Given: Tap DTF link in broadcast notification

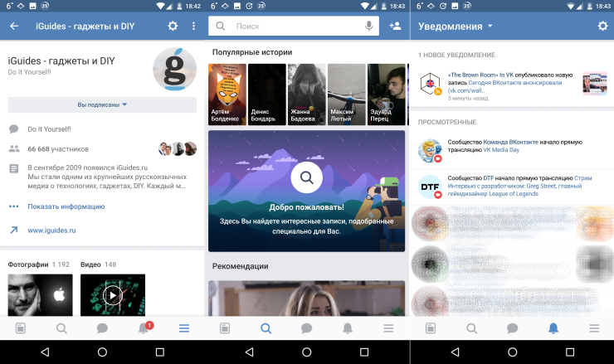Looking at the screenshot, I should (x=489, y=178).
